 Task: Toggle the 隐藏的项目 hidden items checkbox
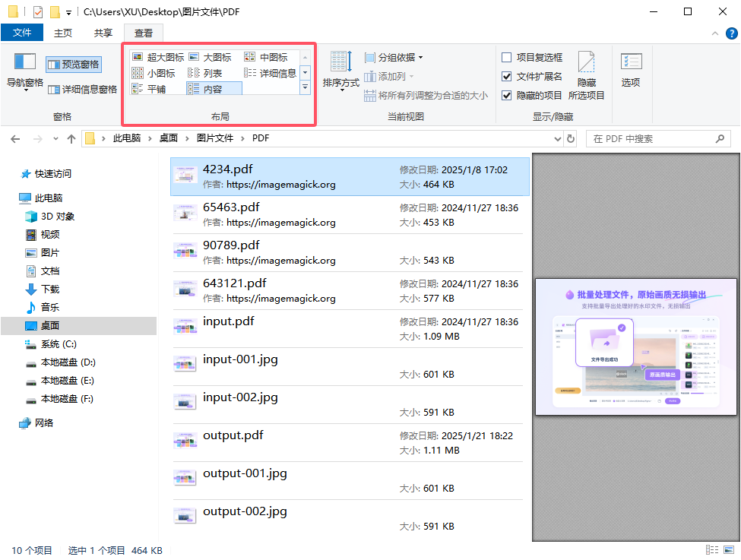click(x=506, y=95)
